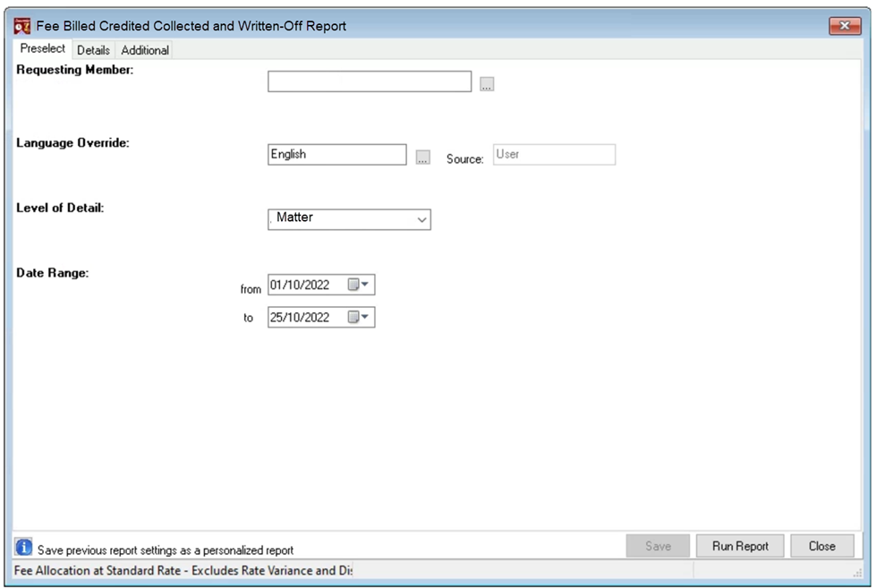Focus the Requesting Member input field
Image resolution: width=876 pixels, height=588 pixels.
point(370,81)
